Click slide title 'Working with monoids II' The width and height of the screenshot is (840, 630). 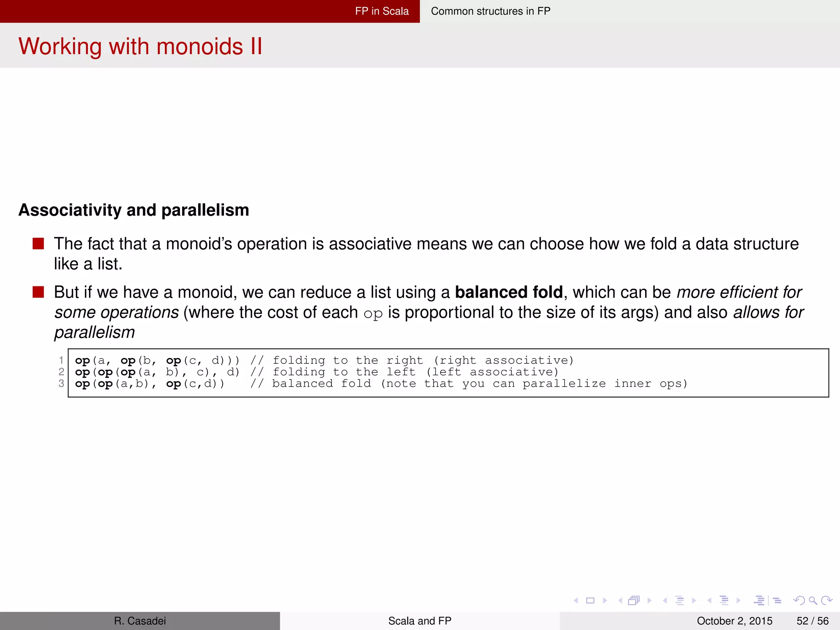[x=140, y=46]
